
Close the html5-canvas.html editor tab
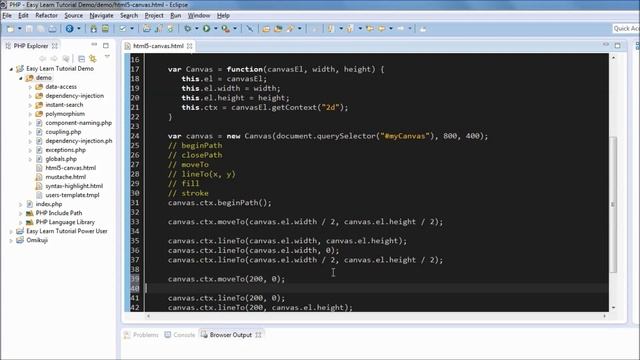click(x=189, y=46)
